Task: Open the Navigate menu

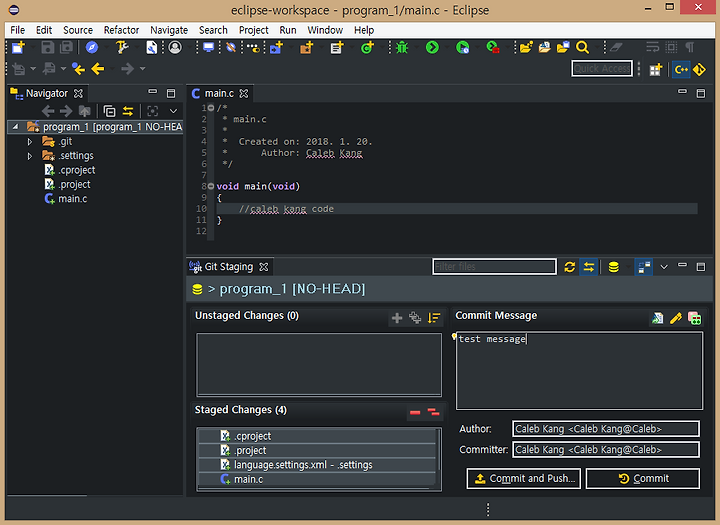Action: (169, 30)
